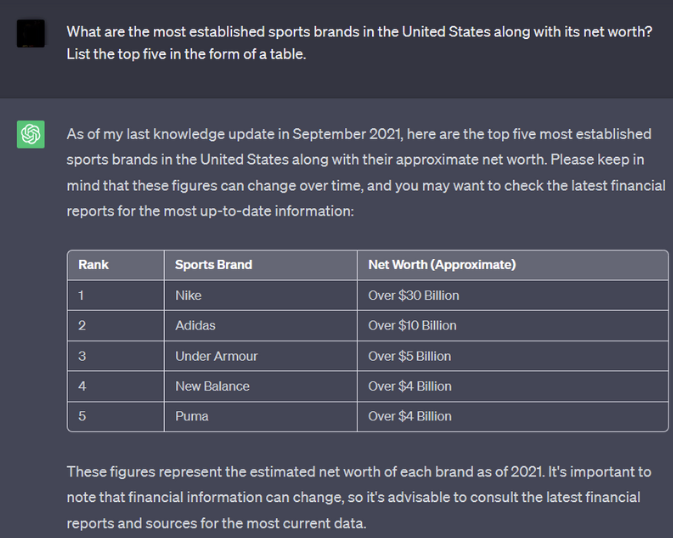Select the Rank column header
The height and width of the screenshot is (538, 673).
(x=116, y=265)
